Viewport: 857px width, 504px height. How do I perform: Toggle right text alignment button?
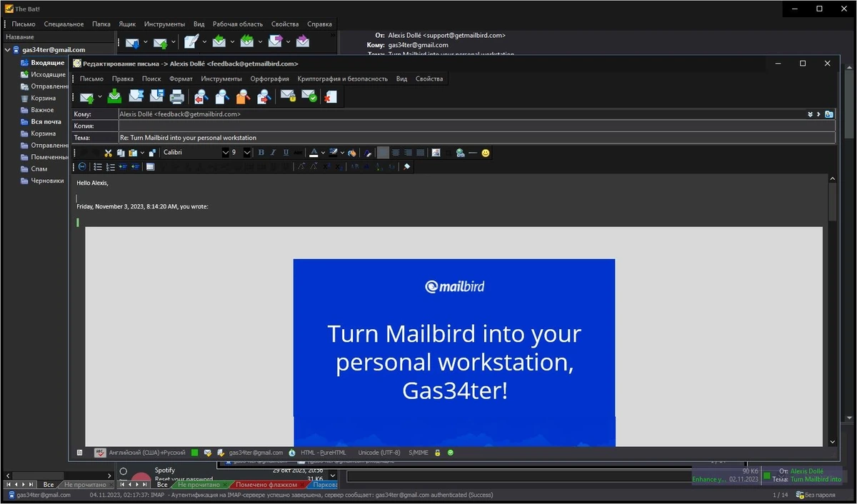[408, 153]
